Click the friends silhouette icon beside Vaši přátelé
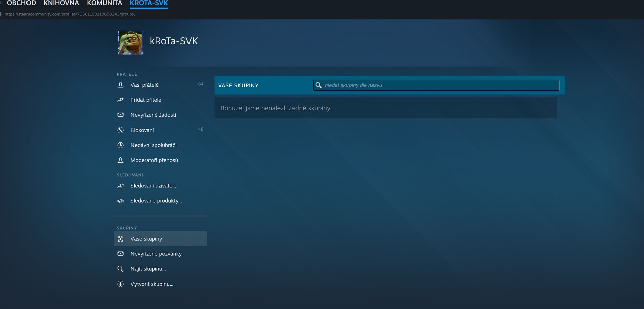This screenshot has height=309, width=644. click(x=120, y=85)
